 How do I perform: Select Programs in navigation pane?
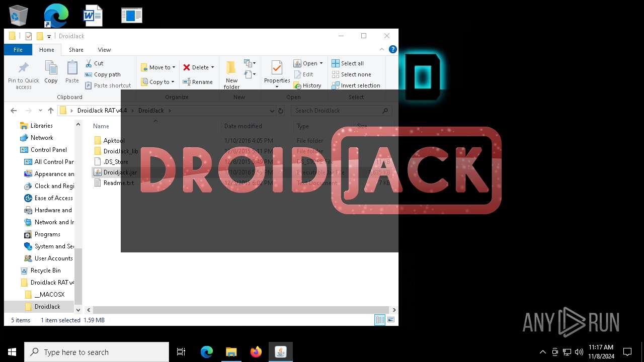47,234
